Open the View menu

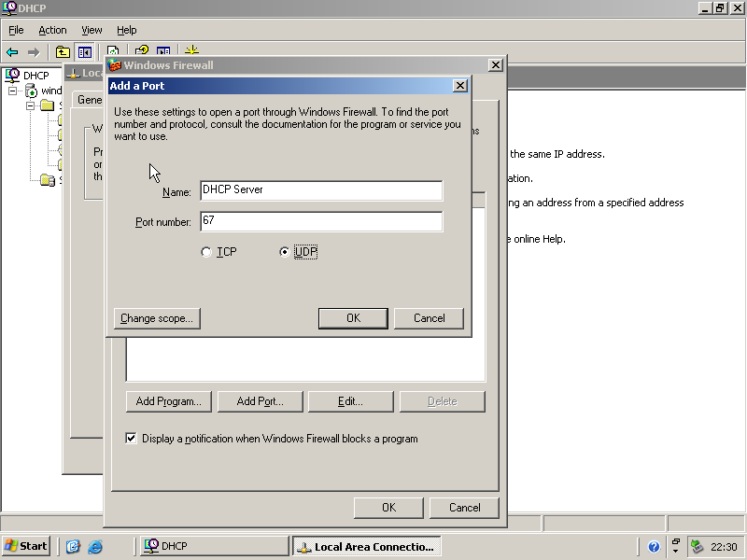[x=92, y=30]
